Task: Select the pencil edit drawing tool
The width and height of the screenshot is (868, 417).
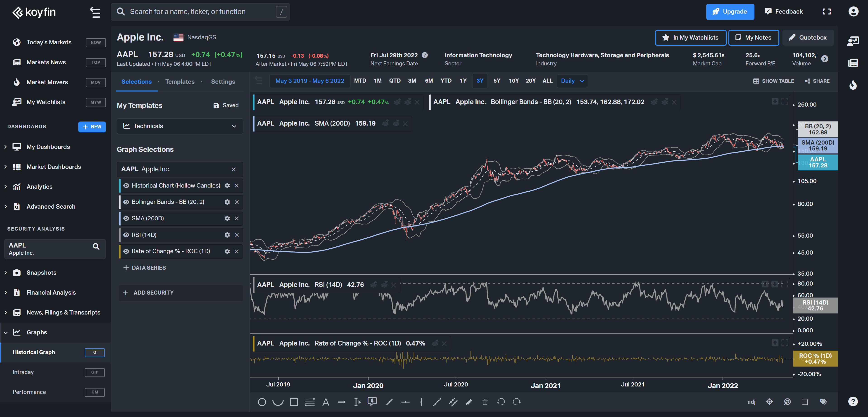Action: [x=469, y=402]
